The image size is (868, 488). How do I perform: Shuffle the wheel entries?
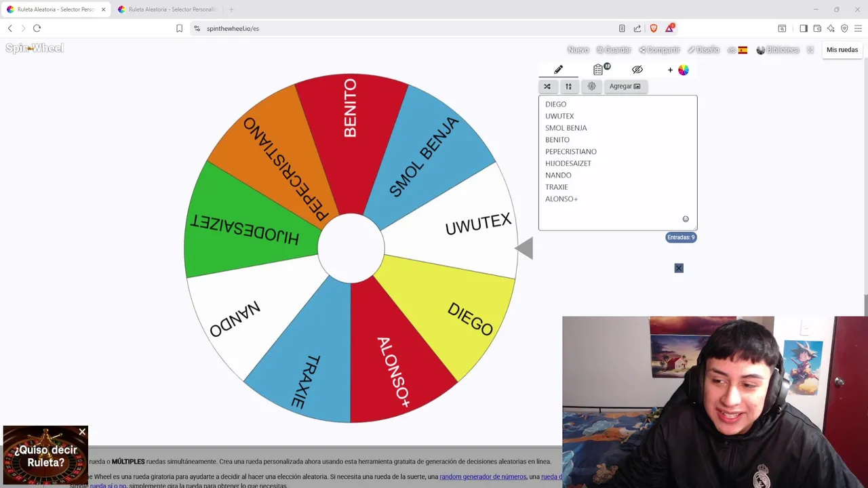point(547,86)
